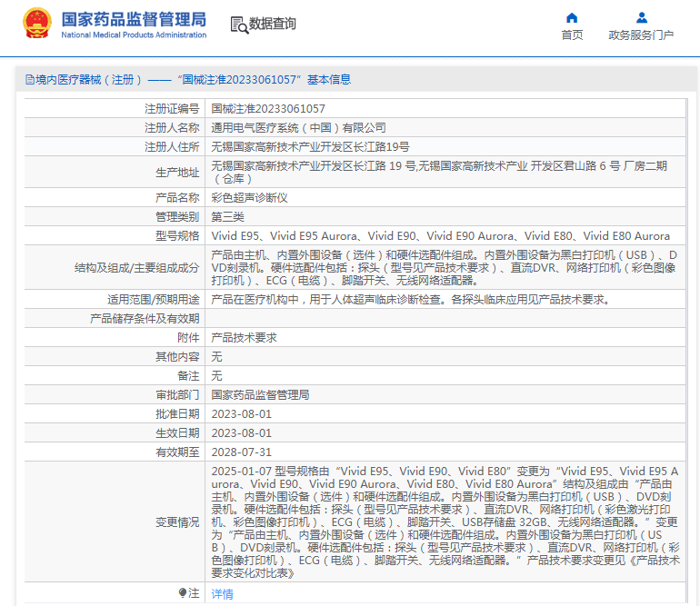Click the 政务服务门户 user icon
Screen dimensions: 700x606
(x=642, y=18)
